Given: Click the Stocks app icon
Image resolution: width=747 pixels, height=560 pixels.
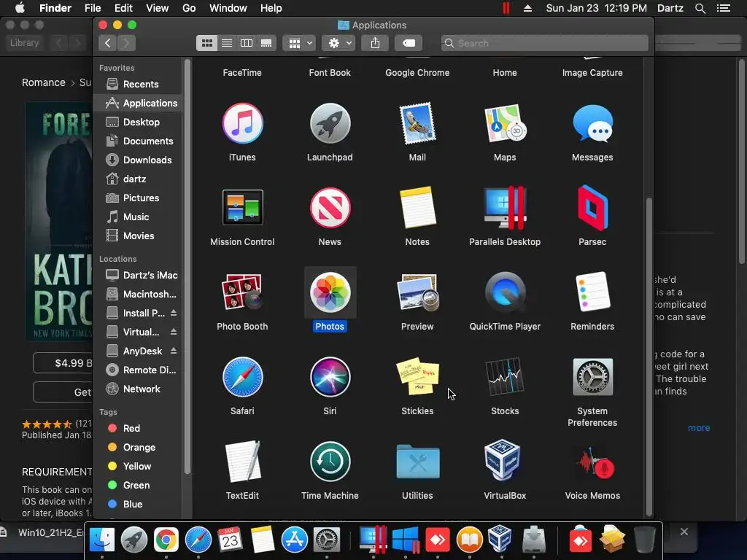Looking at the screenshot, I should [x=505, y=377].
